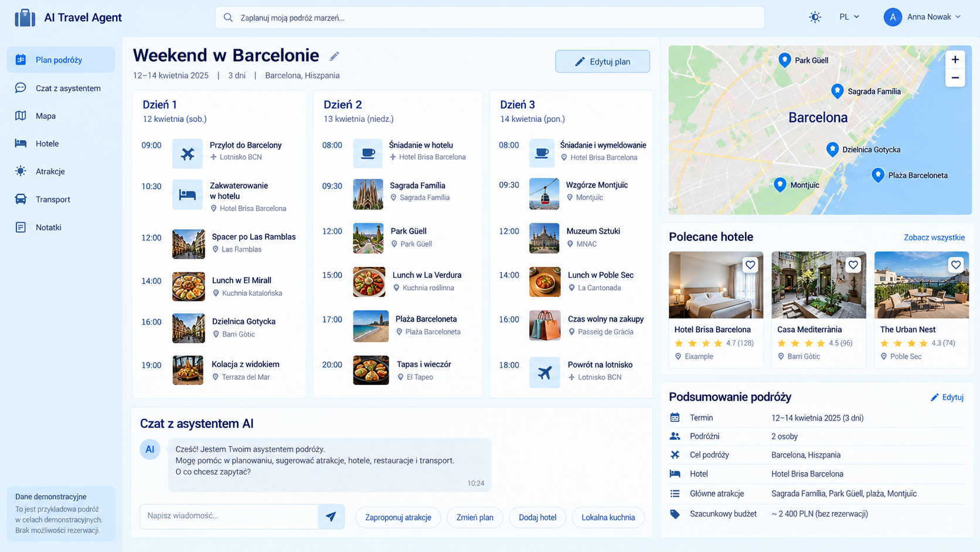Click the Anna Nowak avatar circle
980x552 pixels.
pos(893,17)
